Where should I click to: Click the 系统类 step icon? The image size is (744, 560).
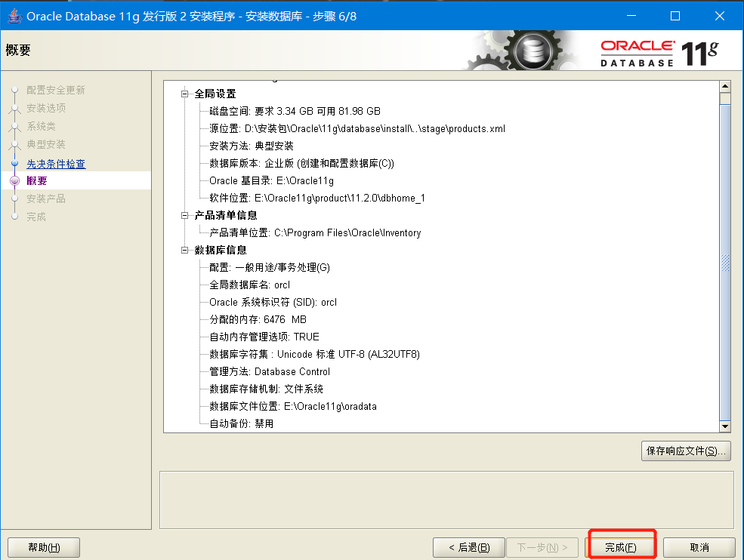coord(16,126)
